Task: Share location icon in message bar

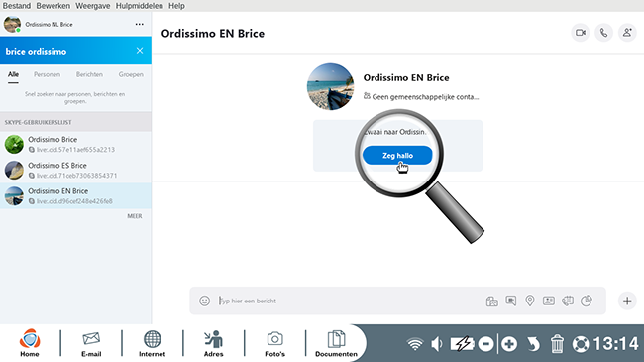Action: click(530, 301)
